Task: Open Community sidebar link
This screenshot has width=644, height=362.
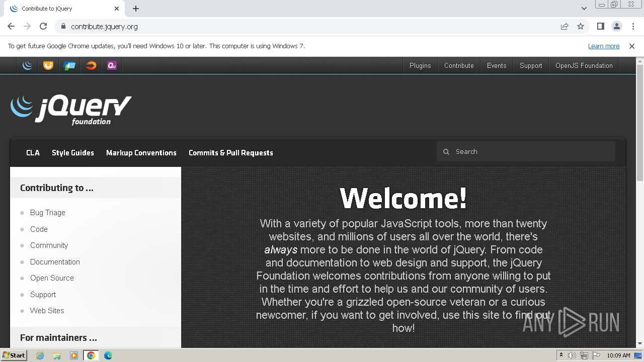Action: click(49, 245)
